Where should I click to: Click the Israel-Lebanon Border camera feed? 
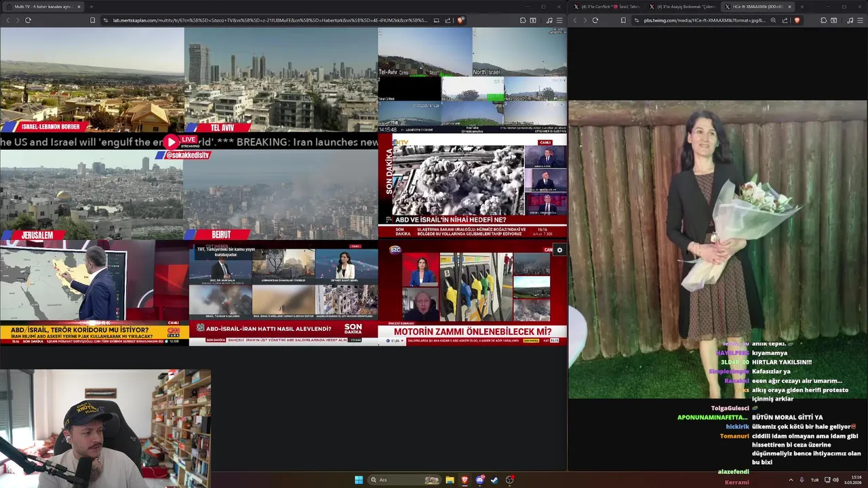(x=92, y=79)
